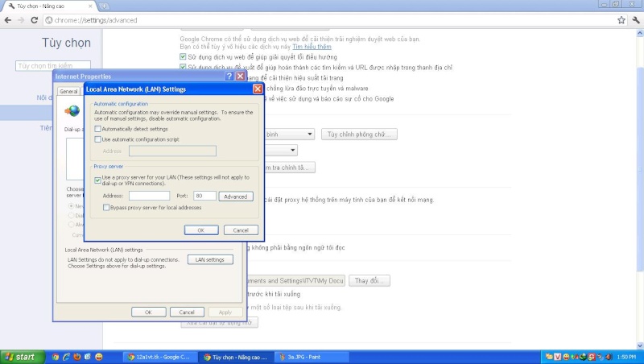This screenshot has width=644, height=364.
Task: Switch to 12a1vt.tk Google Chrome taskbar window
Action: pyautogui.click(x=159, y=357)
